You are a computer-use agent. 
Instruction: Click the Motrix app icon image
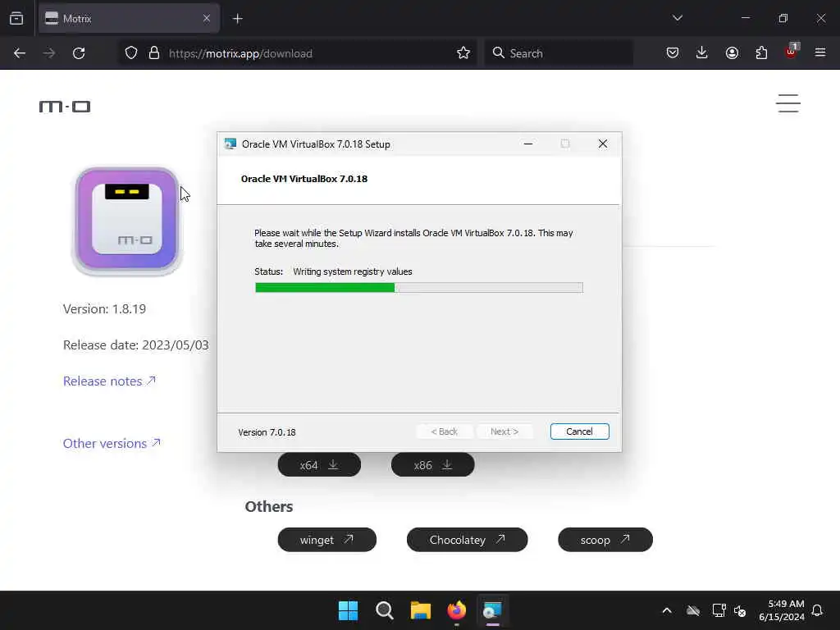point(126,221)
